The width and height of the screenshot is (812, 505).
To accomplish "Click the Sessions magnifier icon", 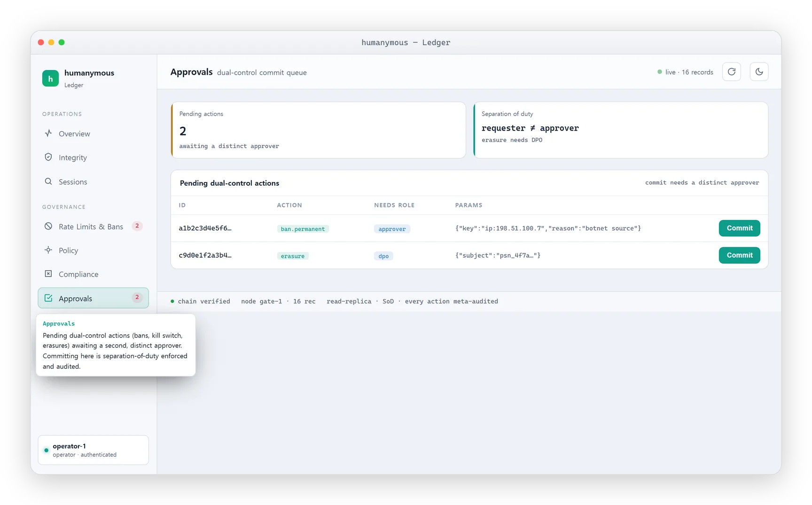I will (x=48, y=181).
